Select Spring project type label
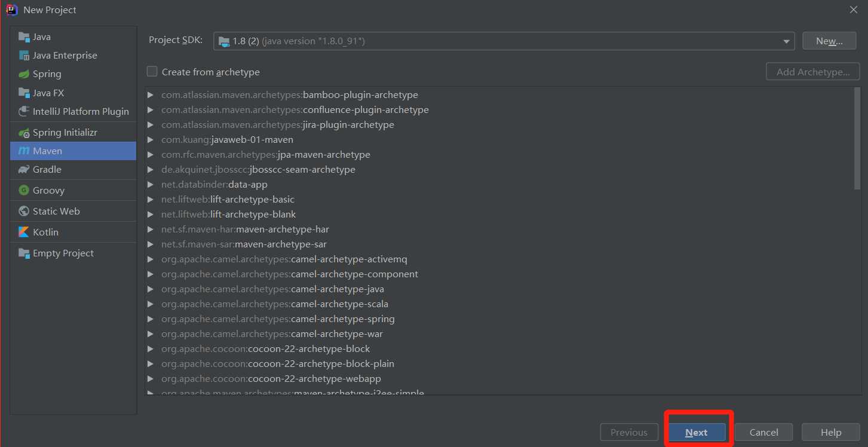 pos(47,74)
